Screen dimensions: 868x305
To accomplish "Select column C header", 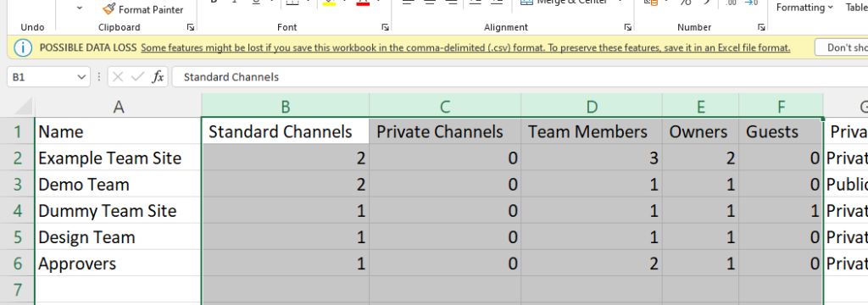I will coord(445,106).
